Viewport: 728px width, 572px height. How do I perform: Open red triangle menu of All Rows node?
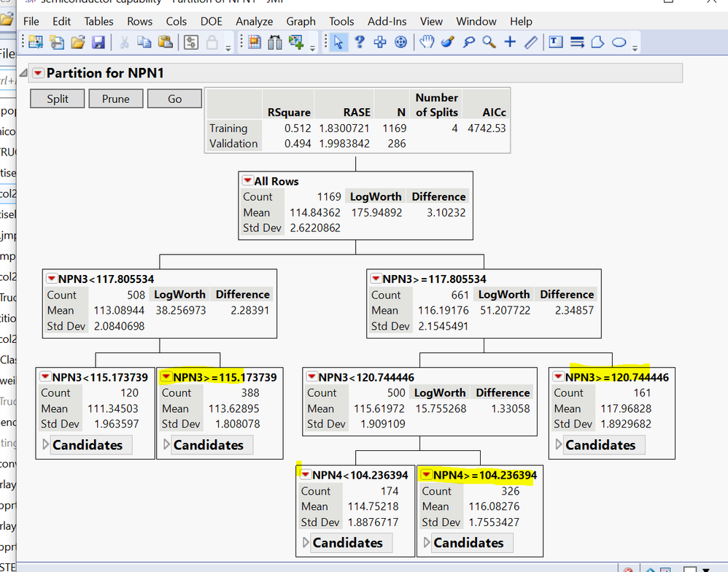[x=248, y=181]
